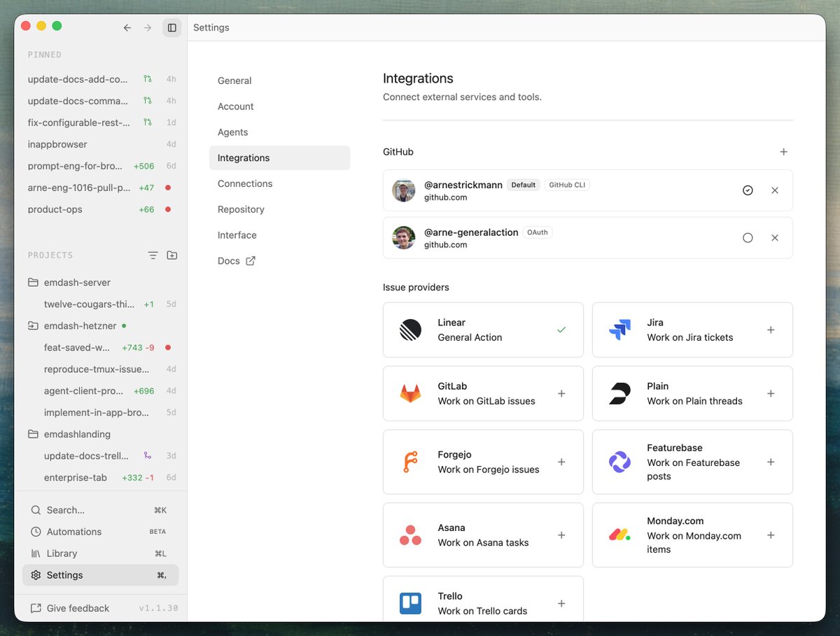The height and width of the screenshot is (636, 840).
Task: Set @arne-generalaction as default account
Action: 748,238
